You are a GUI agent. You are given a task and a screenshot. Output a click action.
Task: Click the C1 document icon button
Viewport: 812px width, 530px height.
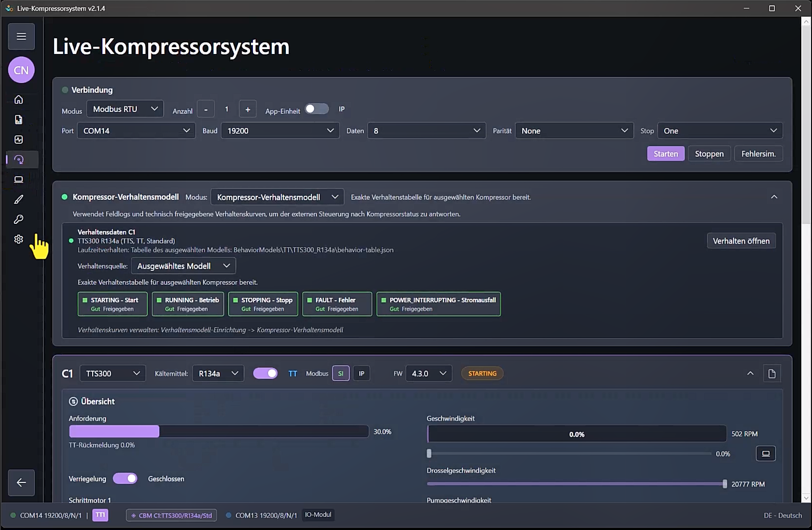coord(772,373)
